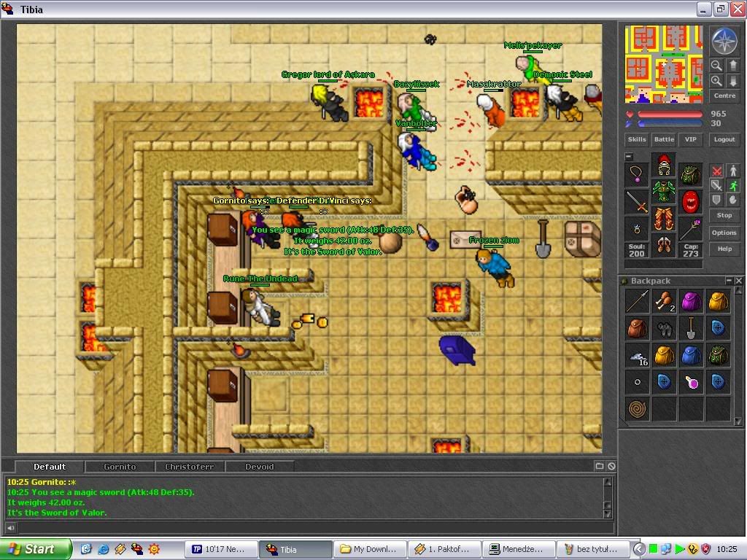
Task: Open the Help window
Action: point(724,249)
